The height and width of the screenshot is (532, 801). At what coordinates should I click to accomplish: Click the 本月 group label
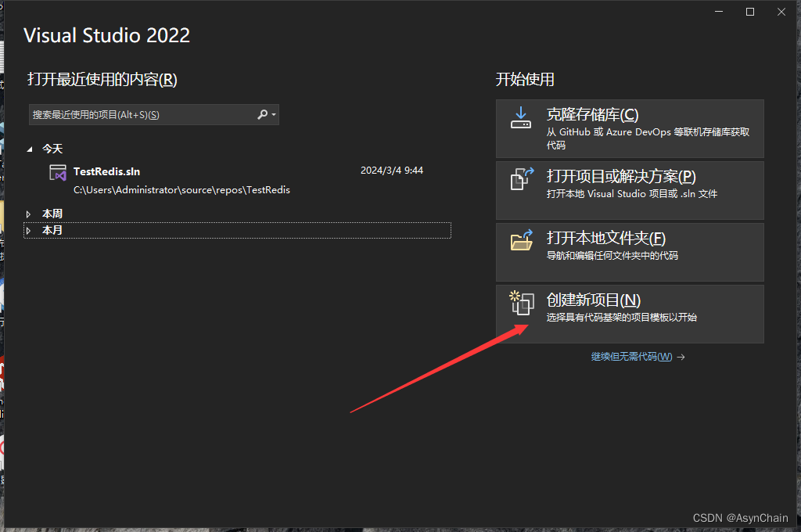tap(52, 230)
